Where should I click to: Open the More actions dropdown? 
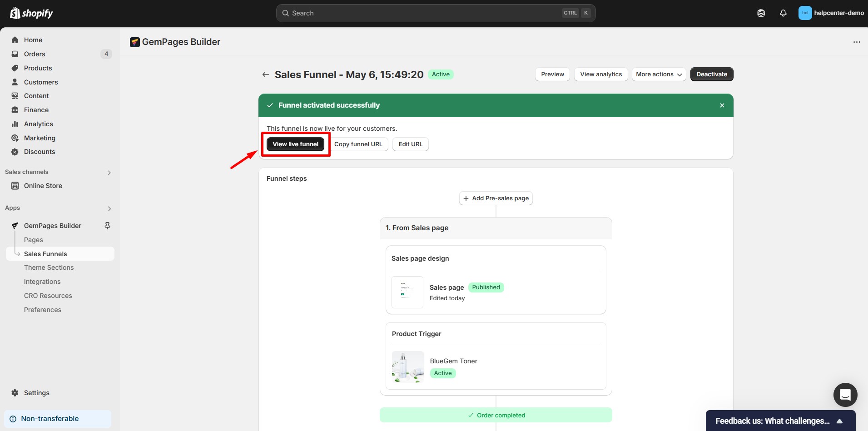659,74
